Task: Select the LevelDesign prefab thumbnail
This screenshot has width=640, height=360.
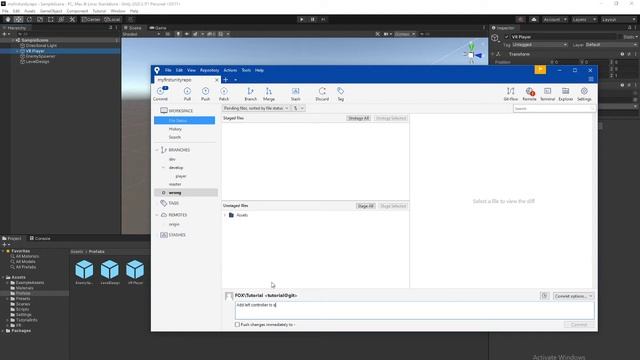Action: pyautogui.click(x=110, y=271)
